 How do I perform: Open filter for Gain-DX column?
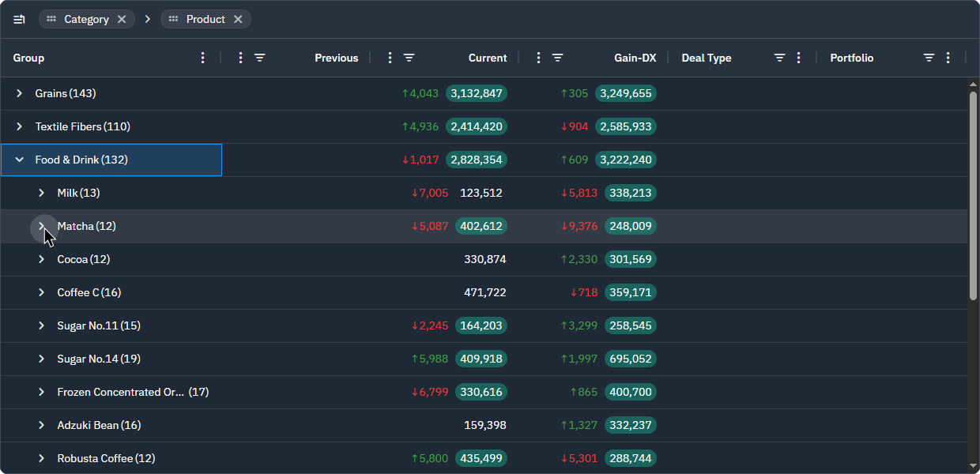click(557, 58)
